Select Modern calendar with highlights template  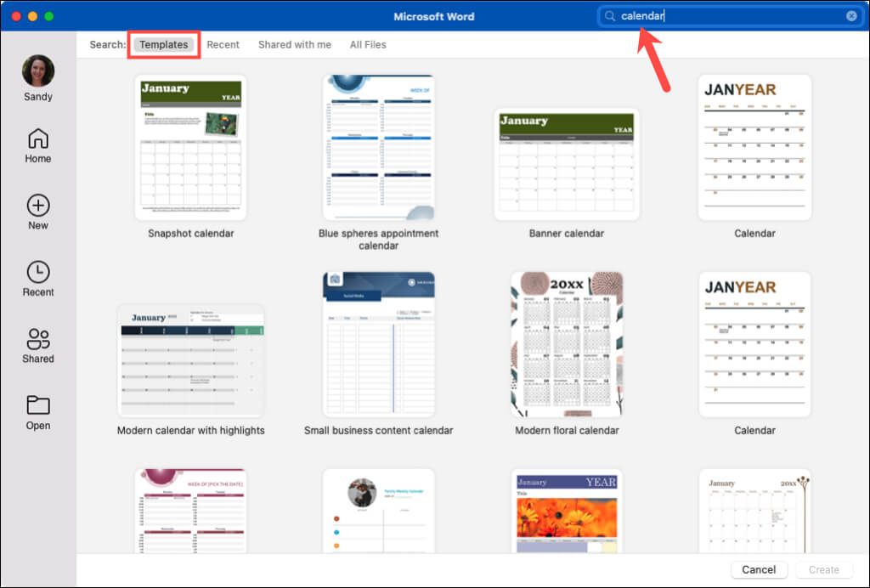pos(190,360)
